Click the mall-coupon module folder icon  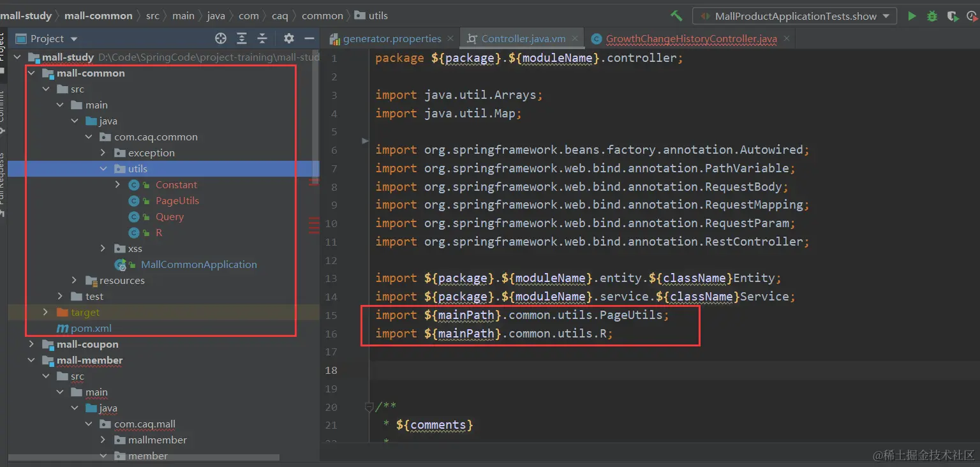pyautogui.click(x=48, y=345)
